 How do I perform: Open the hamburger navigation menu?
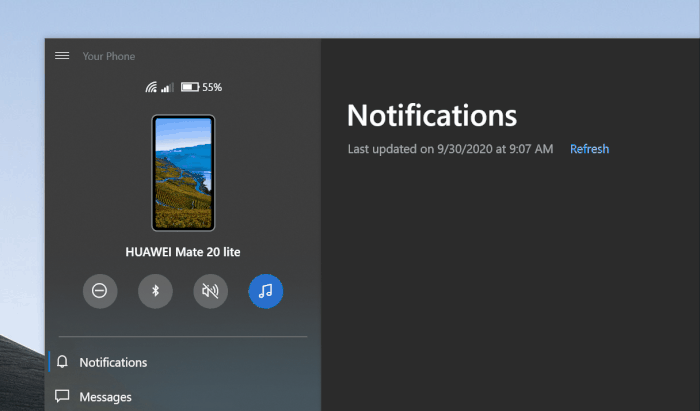[62, 56]
